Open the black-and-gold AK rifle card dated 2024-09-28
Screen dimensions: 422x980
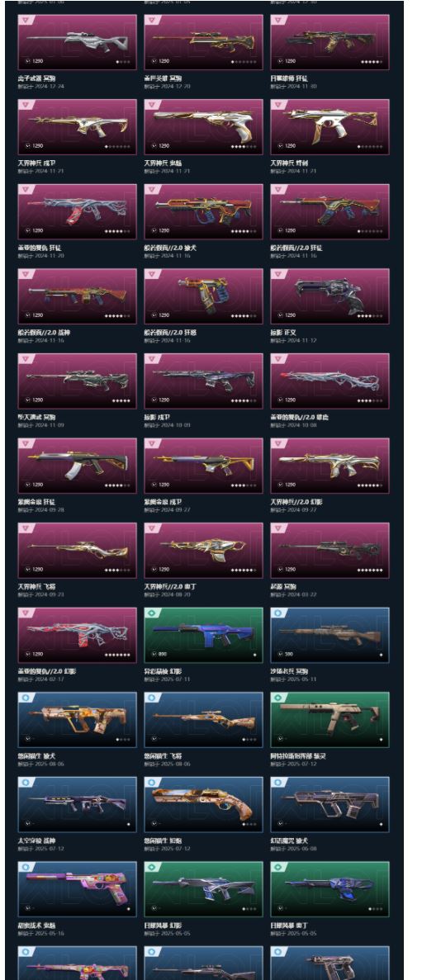78,466
